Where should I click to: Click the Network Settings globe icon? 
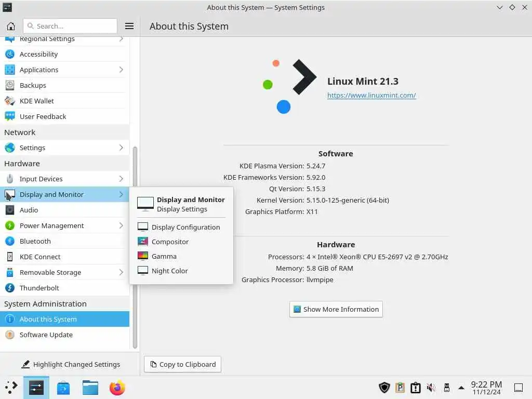[x=10, y=148]
